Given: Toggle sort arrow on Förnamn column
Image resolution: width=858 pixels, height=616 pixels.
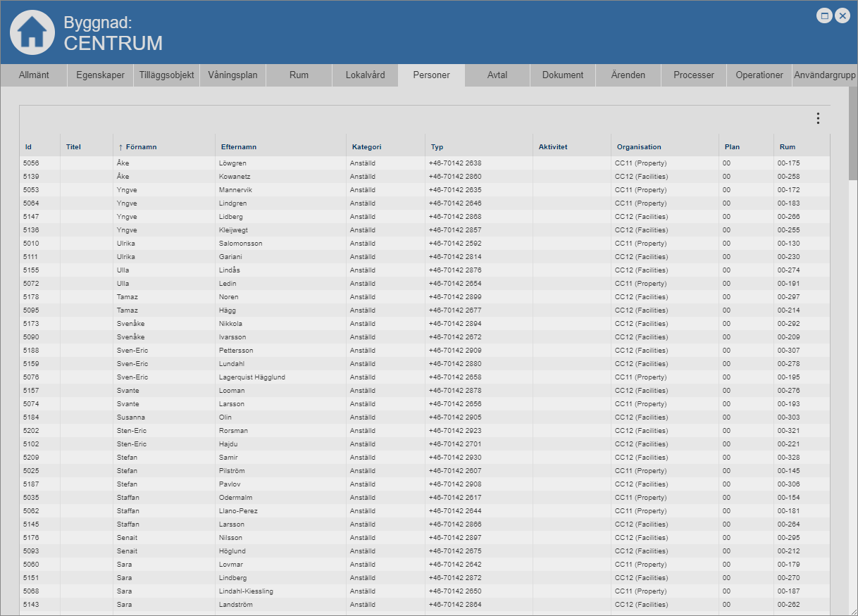Looking at the screenshot, I should 120,147.
